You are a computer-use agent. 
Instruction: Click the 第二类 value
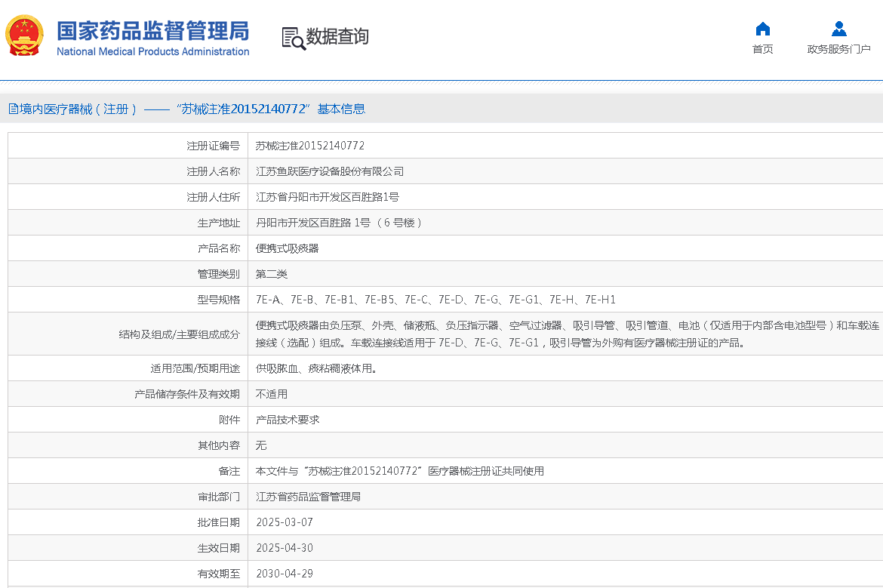272,274
